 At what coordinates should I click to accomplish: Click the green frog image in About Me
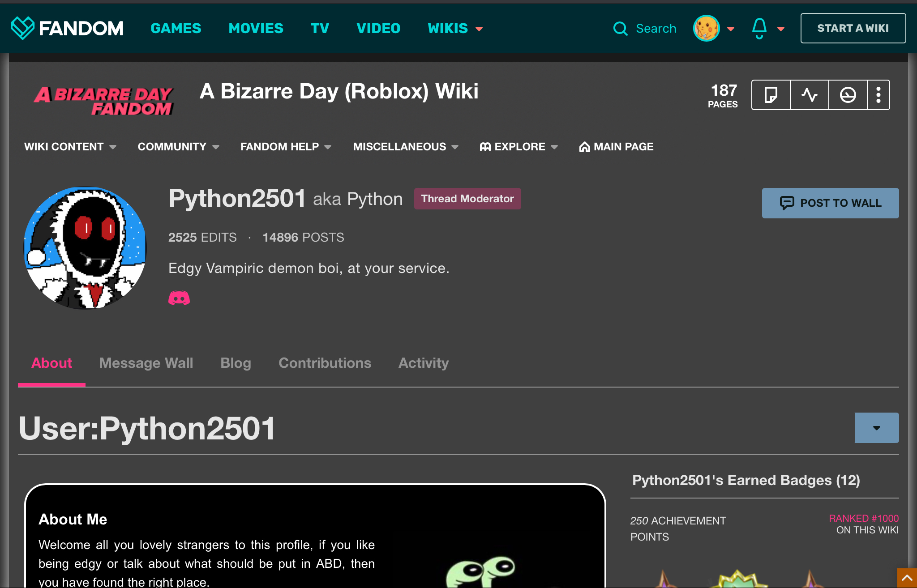(x=480, y=572)
